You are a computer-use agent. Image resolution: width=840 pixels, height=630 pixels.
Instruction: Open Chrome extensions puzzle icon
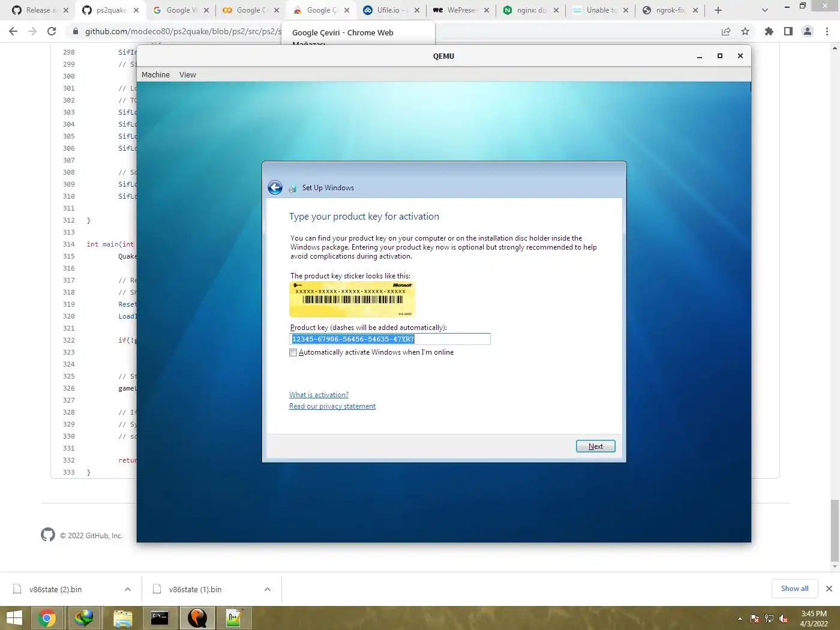pyautogui.click(x=769, y=31)
